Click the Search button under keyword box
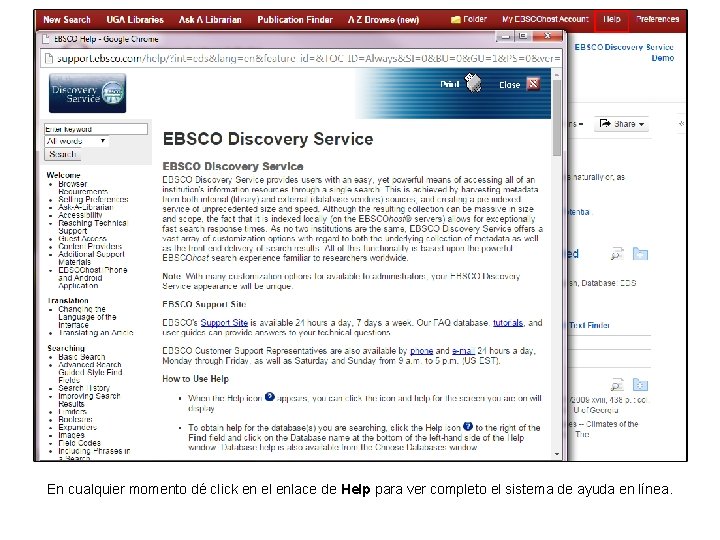Screen dimensions: 720x540 click(x=63, y=154)
